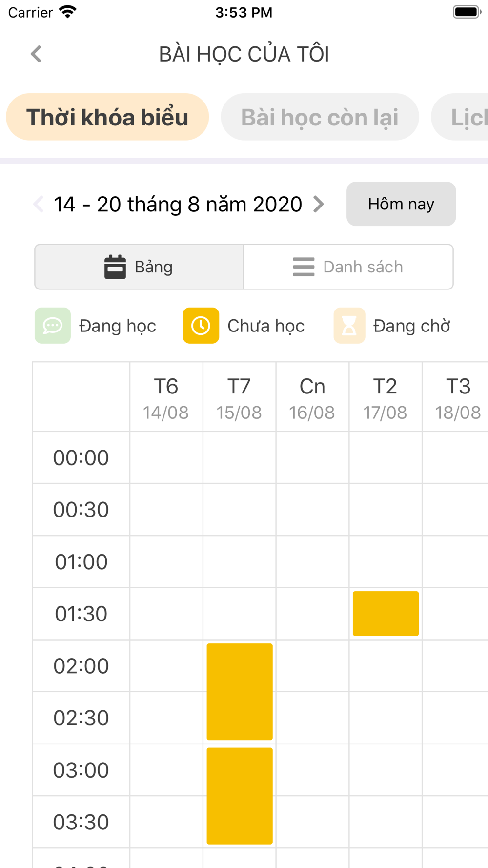Open the Bài học còn lại tab

[320, 117]
